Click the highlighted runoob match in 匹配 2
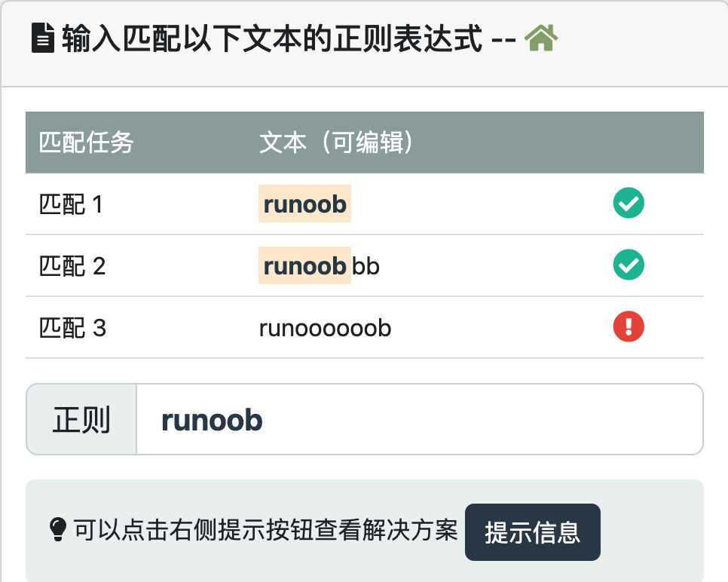728x582 pixels. pyautogui.click(x=304, y=266)
